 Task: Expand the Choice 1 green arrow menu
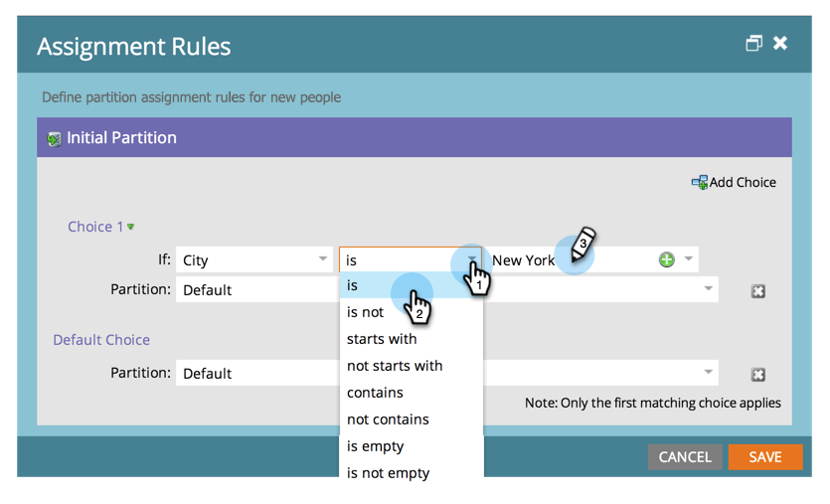131,227
